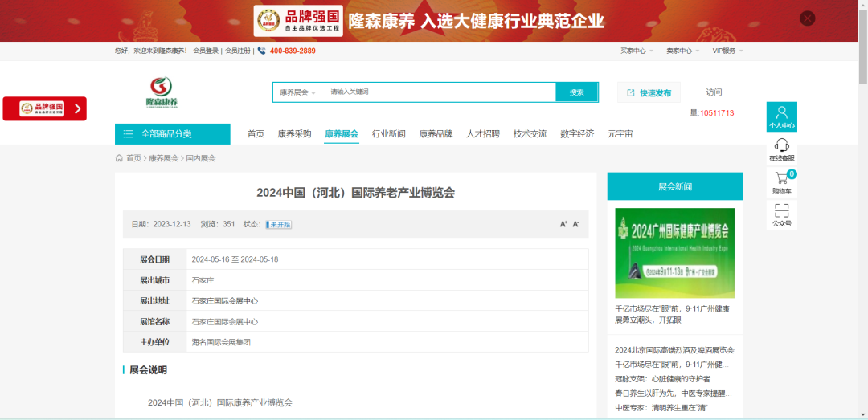Screen dimensions: 868x420
Task: Open the VIP服务 dropdown
Action: pyautogui.click(x=727, y=51)
